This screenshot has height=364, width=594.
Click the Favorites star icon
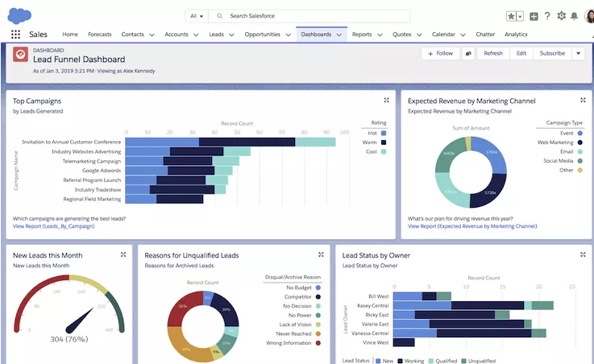pyautogui.click(x=511, y=16)
